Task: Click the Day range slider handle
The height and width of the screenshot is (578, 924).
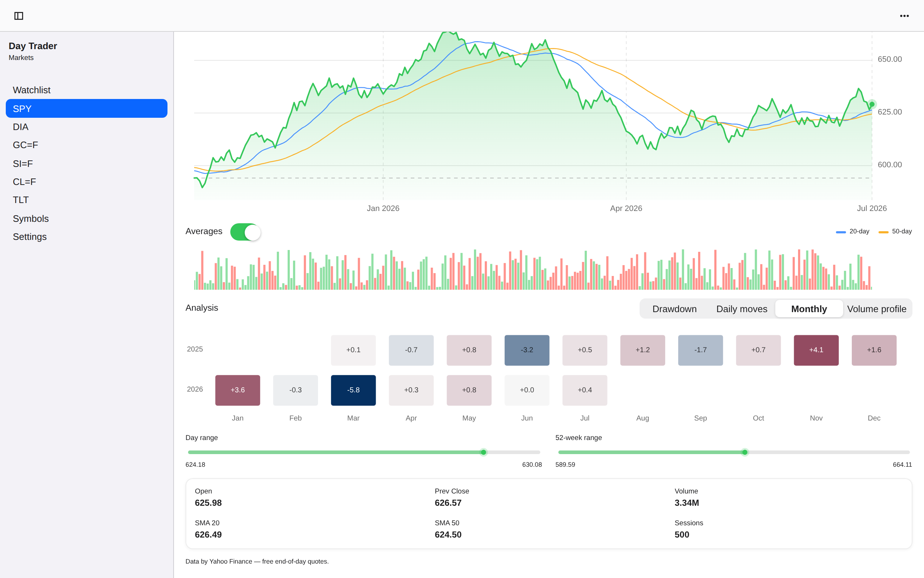Action: (x=483, y=452)
